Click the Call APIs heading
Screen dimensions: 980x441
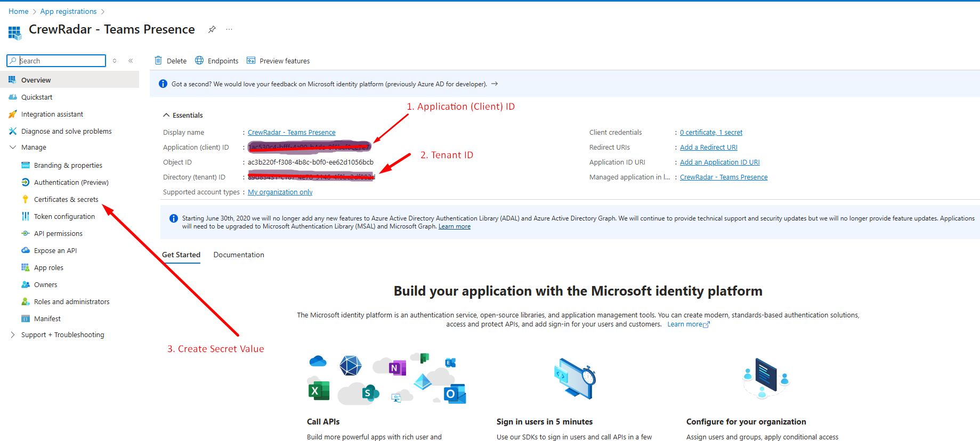pos(323,421)
